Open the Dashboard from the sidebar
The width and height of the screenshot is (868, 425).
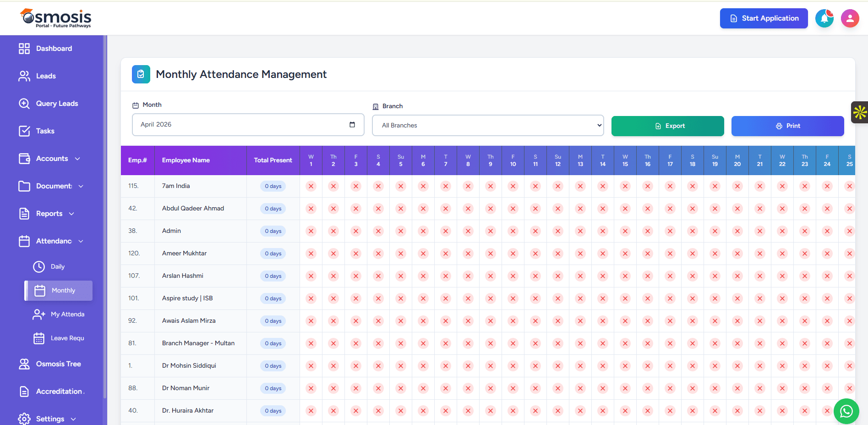(54, 48)
